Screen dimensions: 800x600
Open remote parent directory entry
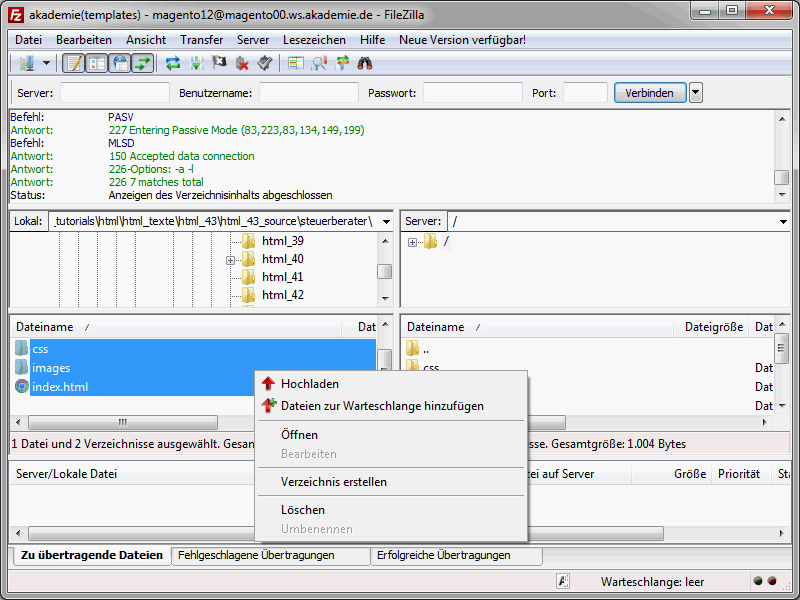(426, 350)
